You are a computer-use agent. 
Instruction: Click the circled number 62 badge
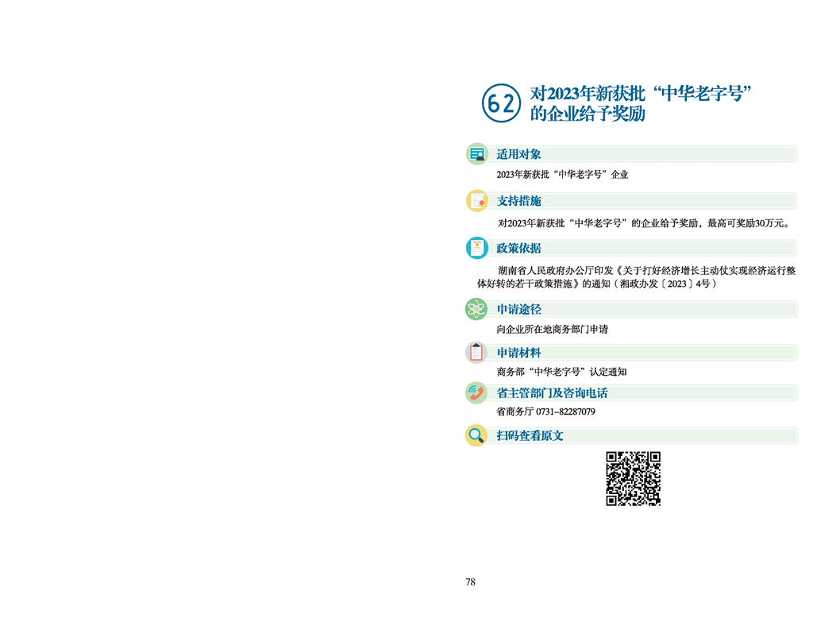tap(501, 103)
